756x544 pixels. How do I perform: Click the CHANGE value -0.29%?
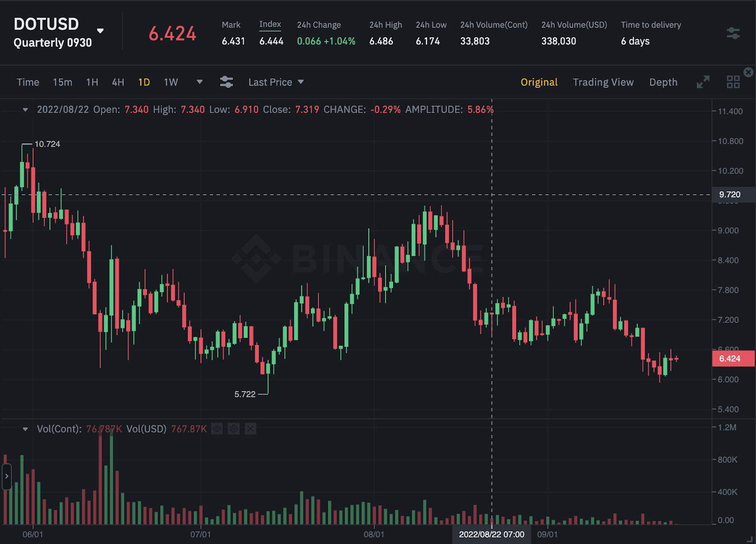click(386, 110)
